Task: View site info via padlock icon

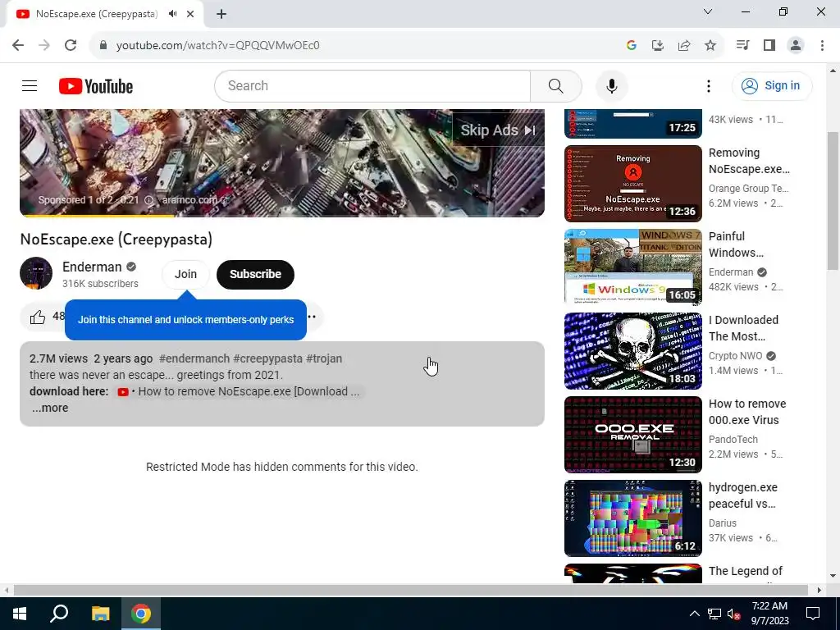Action: [x=103, y=45]
